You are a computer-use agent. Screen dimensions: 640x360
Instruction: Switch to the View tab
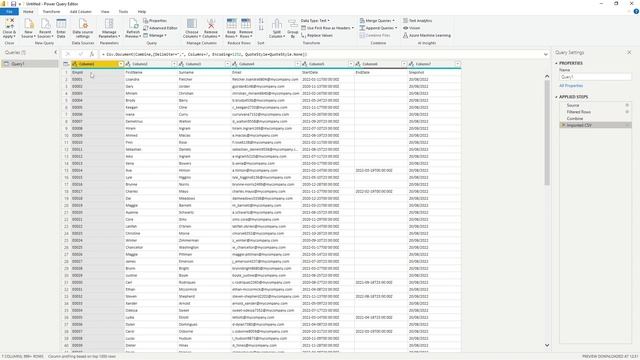(x=105, y=12)
